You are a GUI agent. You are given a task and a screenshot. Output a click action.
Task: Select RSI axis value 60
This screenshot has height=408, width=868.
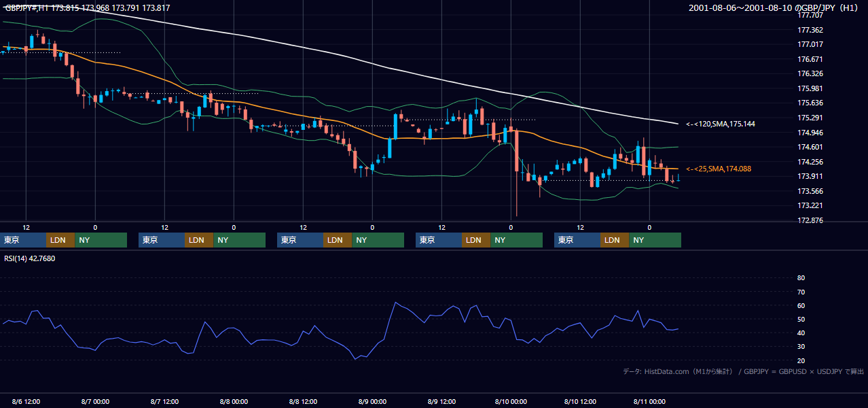pyautogui.click(x=801, y=305)
